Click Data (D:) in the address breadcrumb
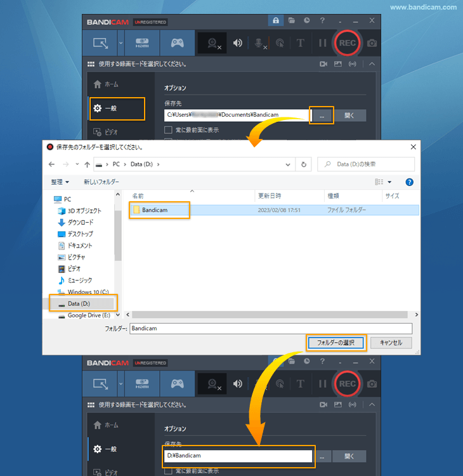The width and height of the screenshot is (463, 476). pyautogui.click(x=141, y=164)
